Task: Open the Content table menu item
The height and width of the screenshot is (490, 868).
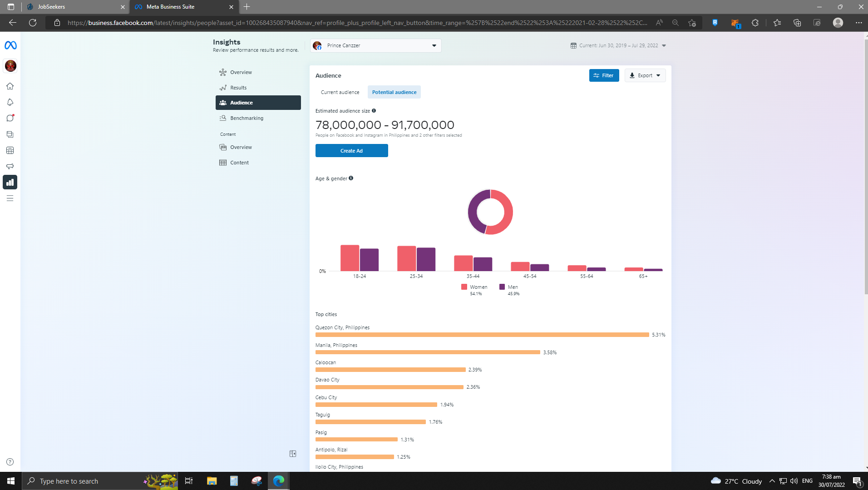Action: (258, 163)
